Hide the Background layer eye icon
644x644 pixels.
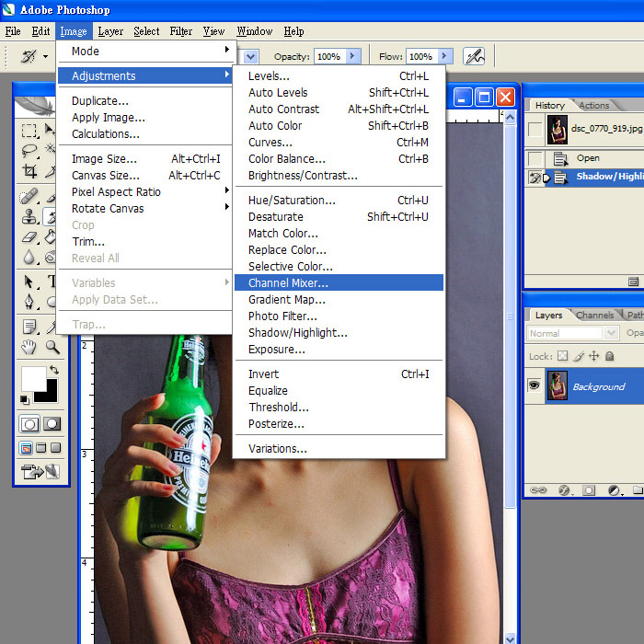tap(534, 386)
